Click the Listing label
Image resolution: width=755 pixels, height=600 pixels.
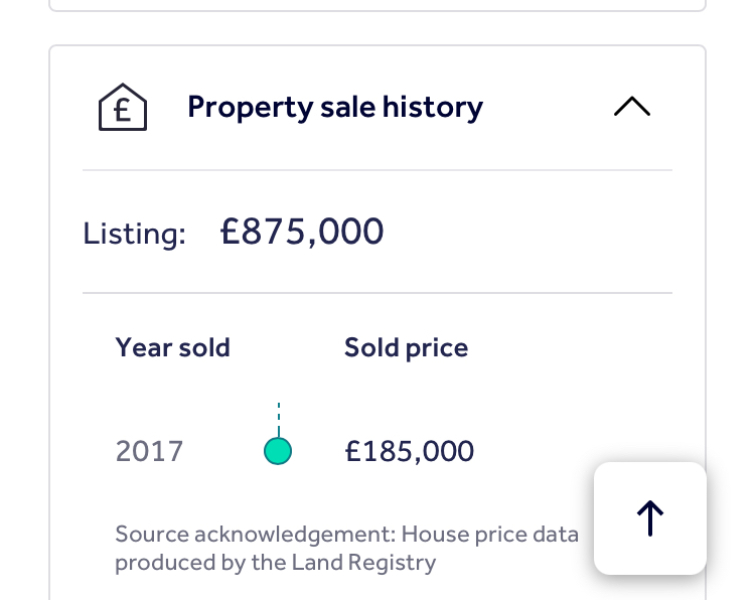(134, 234)
